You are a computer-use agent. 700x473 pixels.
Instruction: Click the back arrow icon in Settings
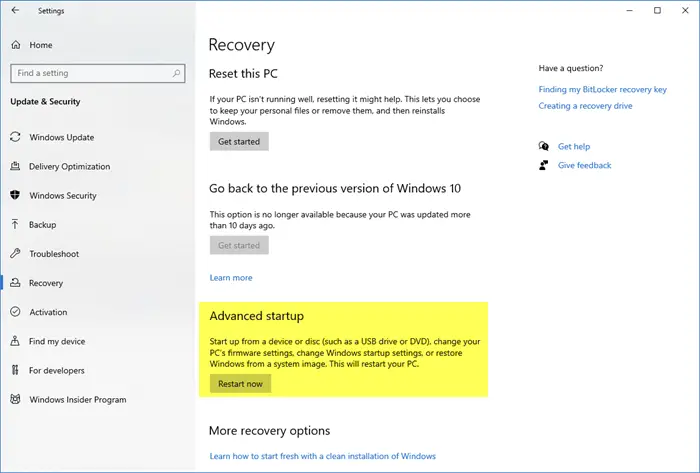(x=15, y=11)
